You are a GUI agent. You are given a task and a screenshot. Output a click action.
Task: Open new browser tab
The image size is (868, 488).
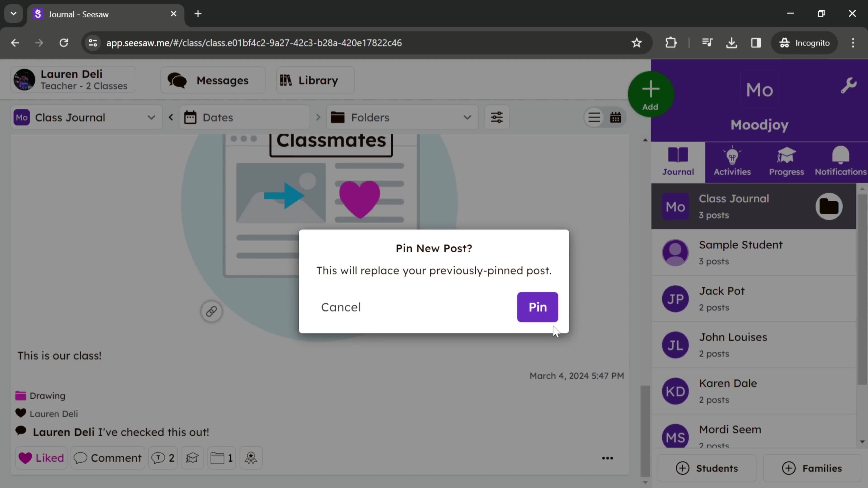pyautogui.click(x=198, y=14)
